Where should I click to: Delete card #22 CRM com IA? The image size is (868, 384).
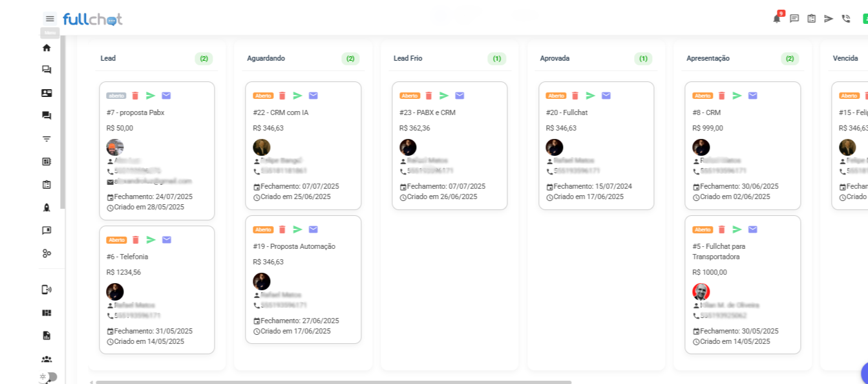pos(282,96)
